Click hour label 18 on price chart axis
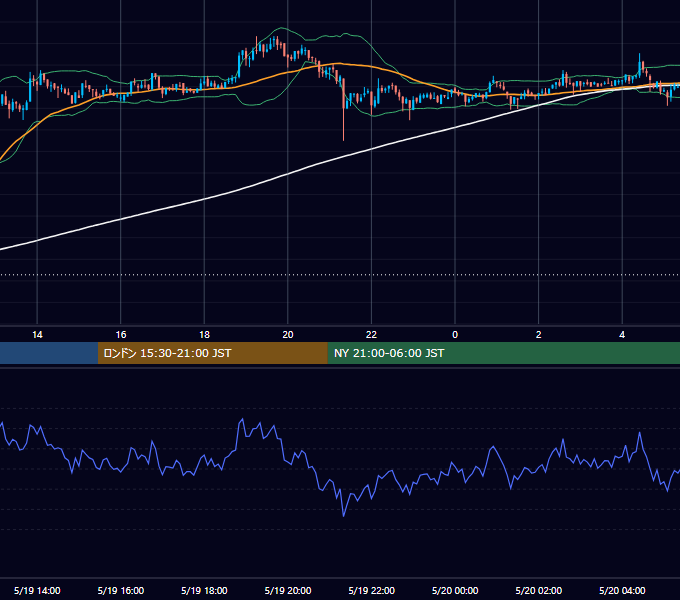Image resolution: width=680 pixels, height=600 pixels. (x=204, y=334)
